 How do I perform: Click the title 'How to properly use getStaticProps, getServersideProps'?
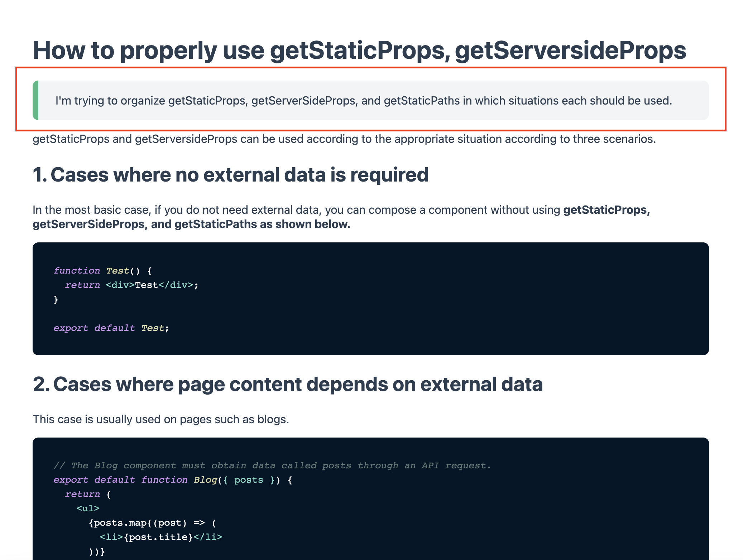click(x=359, y=50)
